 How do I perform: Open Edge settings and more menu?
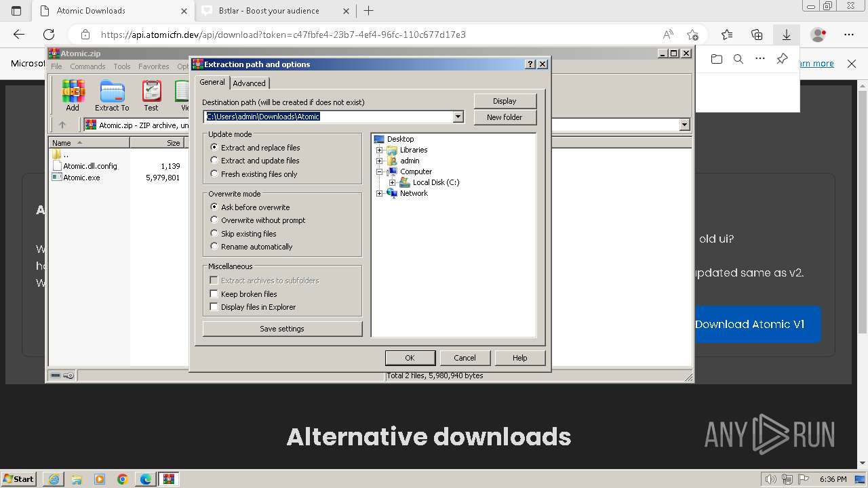pyautogui.click(x=849, y=35)
